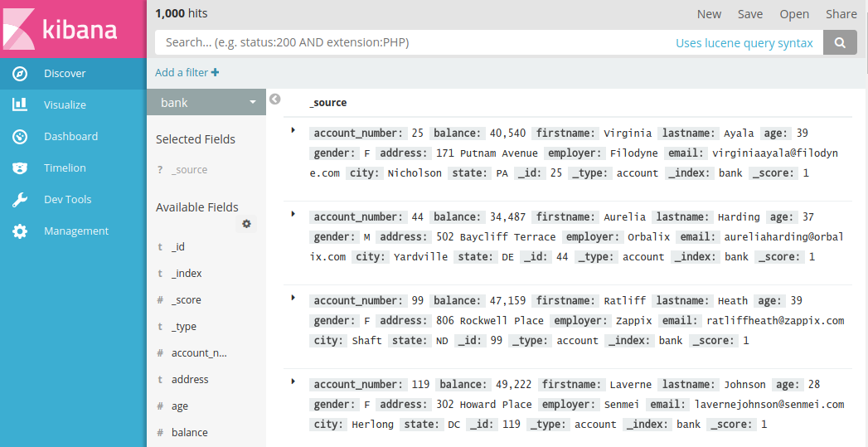Open the Share menu item
Screen dimensions: 868x447
click(x=841, y=14)
